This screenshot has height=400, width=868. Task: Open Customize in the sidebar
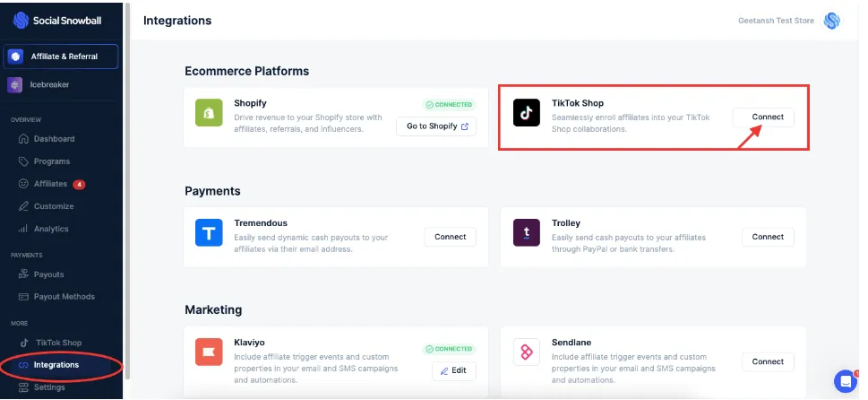pyautogui.click(x=54, y=206)
